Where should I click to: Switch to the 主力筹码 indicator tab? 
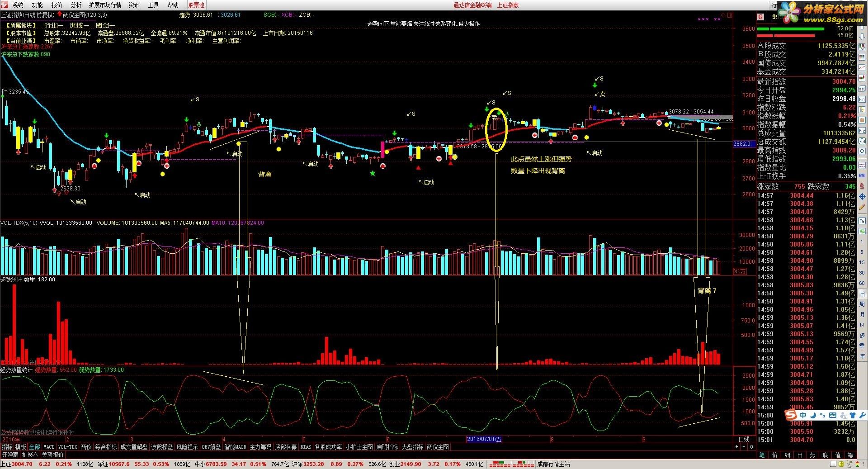261,447
